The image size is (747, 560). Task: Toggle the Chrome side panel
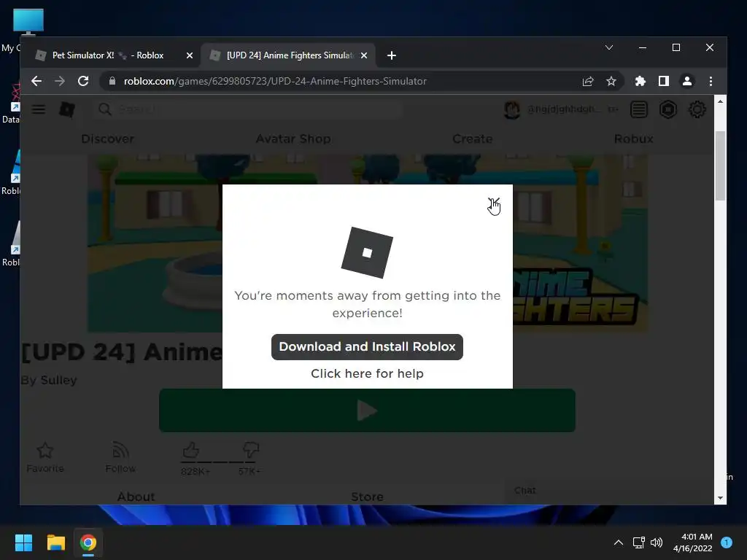tap(664, 82)
